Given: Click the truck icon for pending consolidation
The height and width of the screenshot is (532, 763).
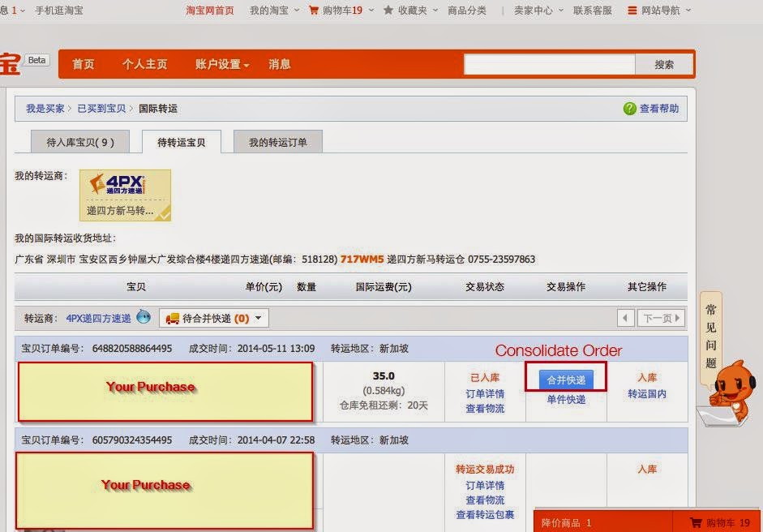Looking at the screenshot, I should coord(172,319).
